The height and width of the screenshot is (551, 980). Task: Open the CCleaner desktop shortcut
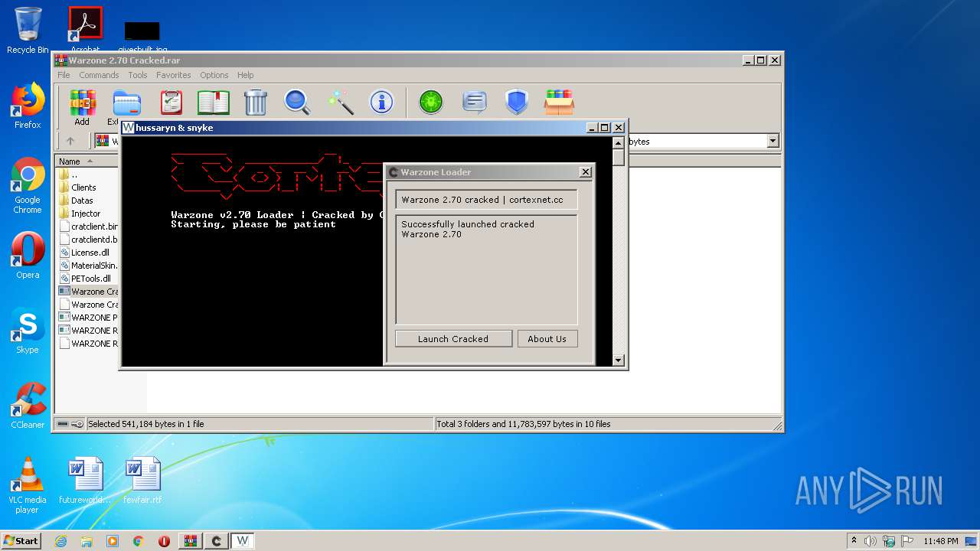[28, 406]
